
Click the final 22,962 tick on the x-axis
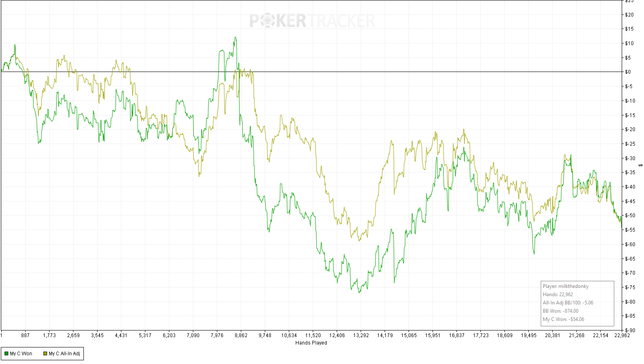point(622,335)
